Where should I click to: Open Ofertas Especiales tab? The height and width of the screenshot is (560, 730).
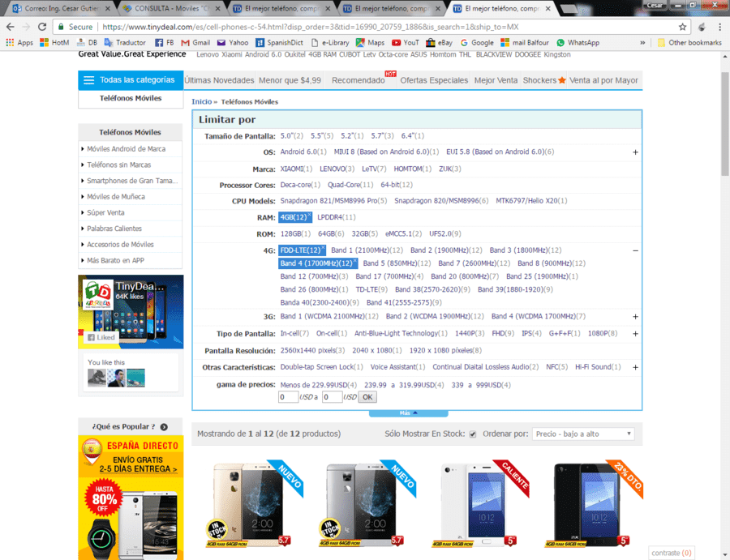tap(434, 80)
